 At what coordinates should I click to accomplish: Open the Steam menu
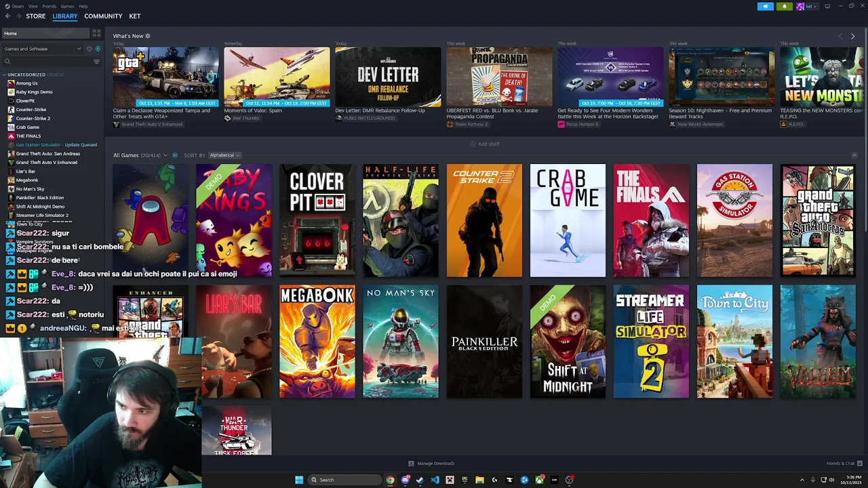point(17,6)
